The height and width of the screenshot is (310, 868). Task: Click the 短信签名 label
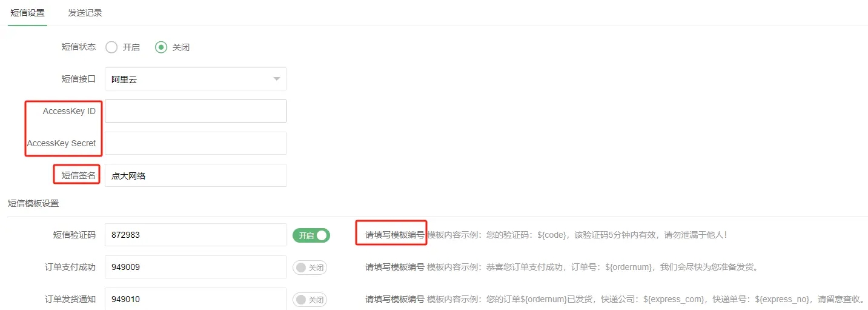pos(78,176)
